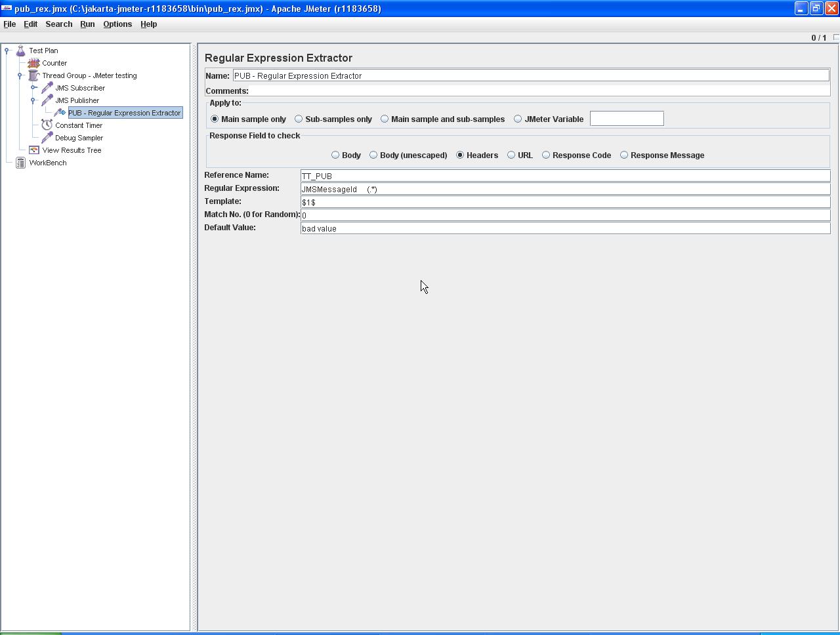Click the View Results Tree icon

33,150
